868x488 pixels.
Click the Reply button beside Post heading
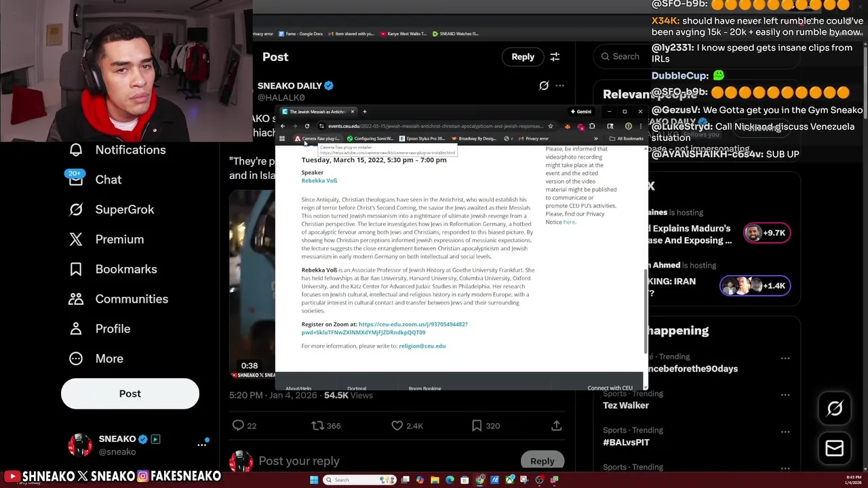(523, 57)
